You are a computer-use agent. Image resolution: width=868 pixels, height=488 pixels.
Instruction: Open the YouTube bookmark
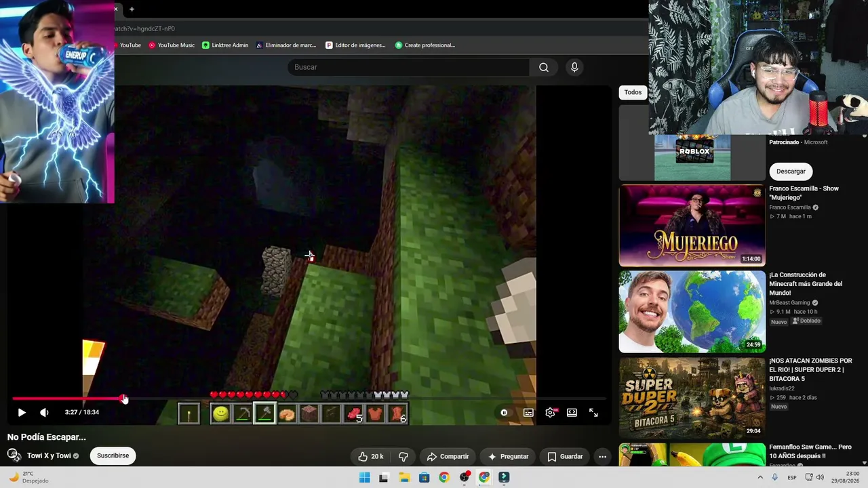129,45
